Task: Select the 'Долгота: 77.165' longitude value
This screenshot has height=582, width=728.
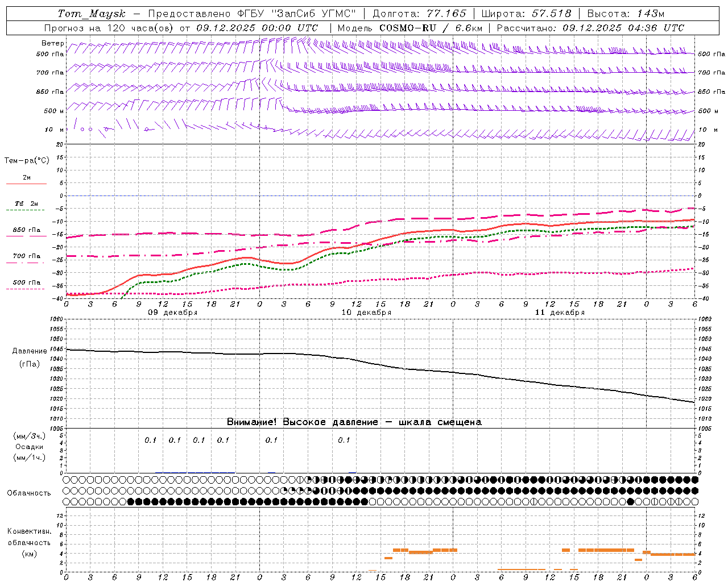Action: pyautogui.click(x=420, y=14)
